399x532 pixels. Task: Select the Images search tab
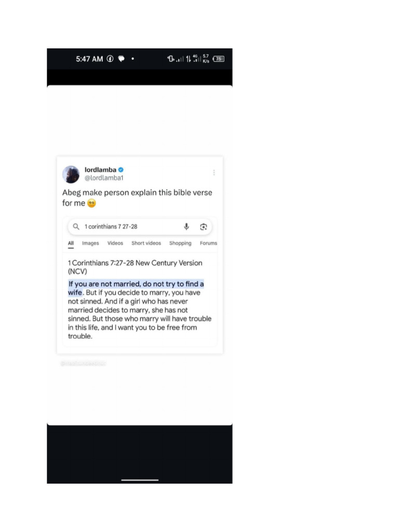[x=90, y=243]
